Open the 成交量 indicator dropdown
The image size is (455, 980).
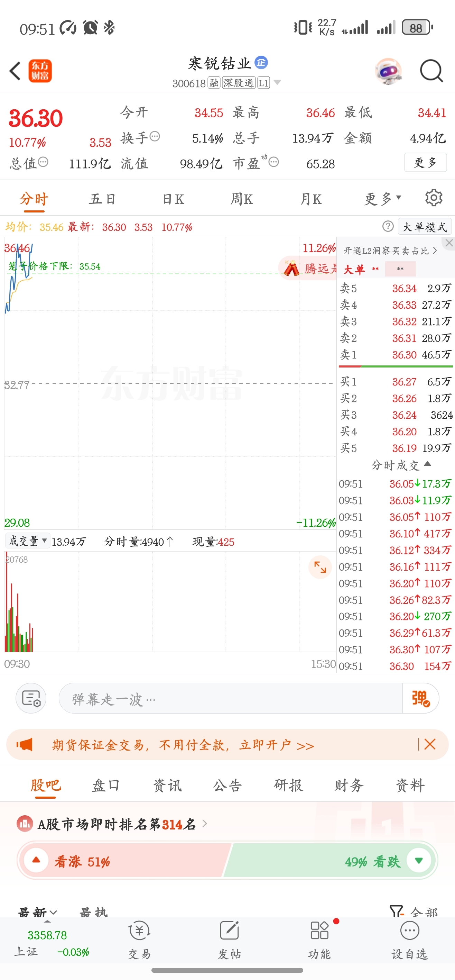click(27, 541)
